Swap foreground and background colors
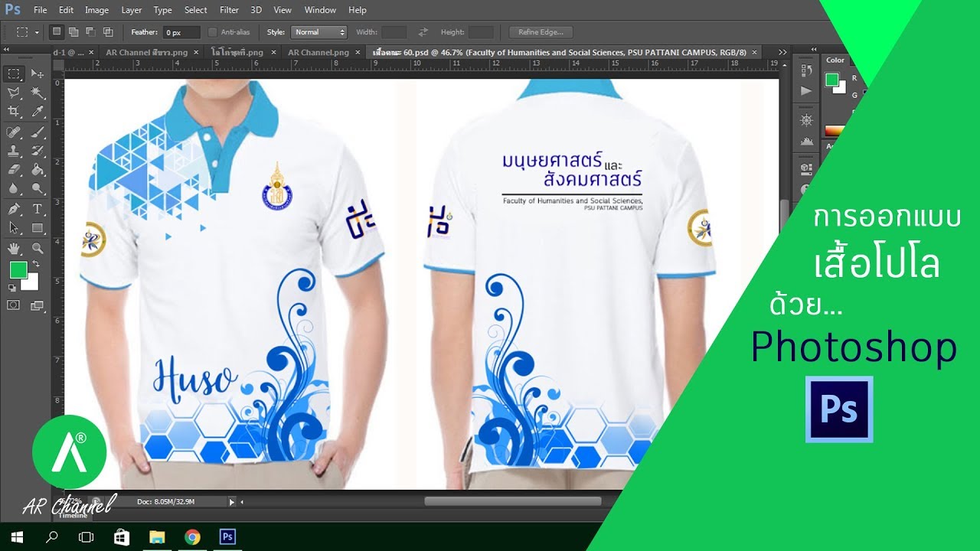This screenshot has height=551, width=980. (x=35, y=264)
